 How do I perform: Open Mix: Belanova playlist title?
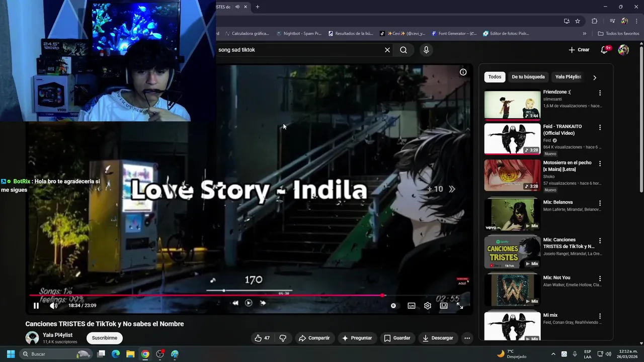coord(558,202)
